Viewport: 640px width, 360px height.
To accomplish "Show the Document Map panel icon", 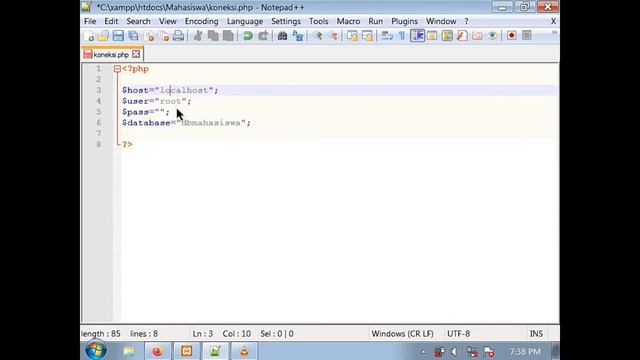I will 447,36.
